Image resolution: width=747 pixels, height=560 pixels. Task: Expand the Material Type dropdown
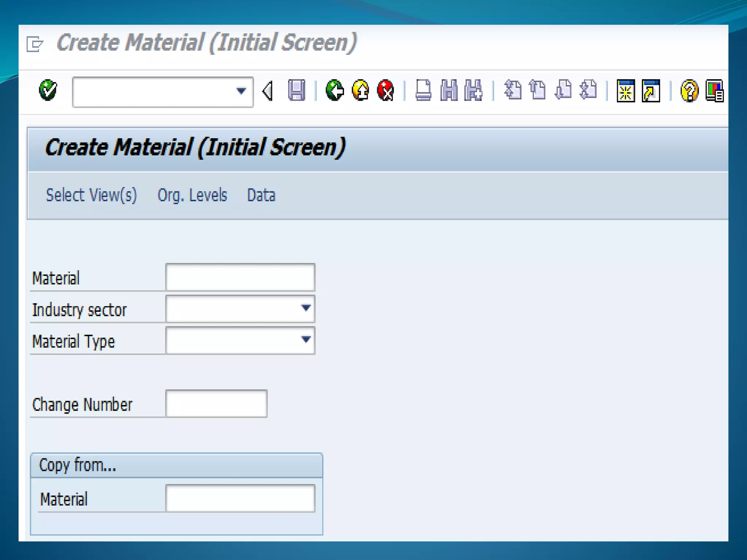[x=306, y=340]
